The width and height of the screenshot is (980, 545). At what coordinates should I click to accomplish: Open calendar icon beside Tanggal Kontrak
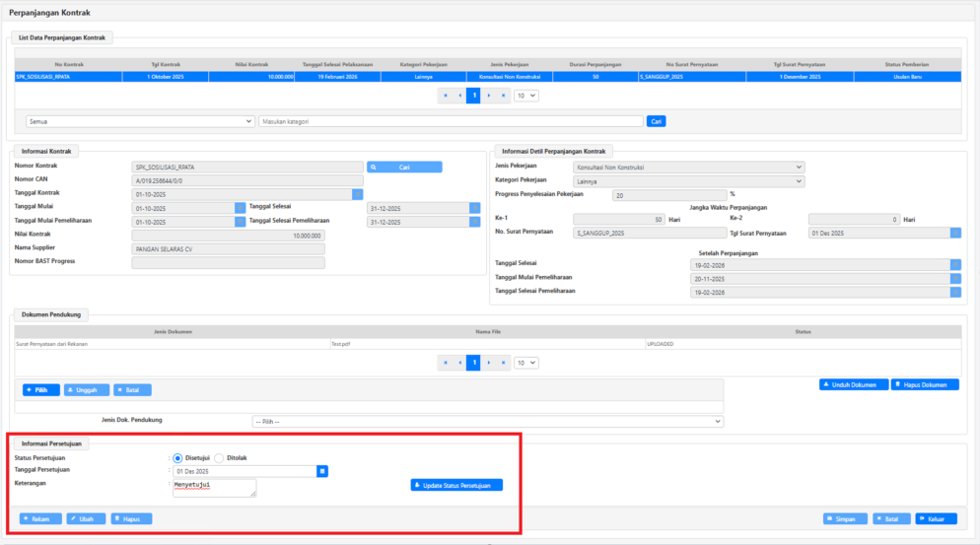tap(357, 194)
